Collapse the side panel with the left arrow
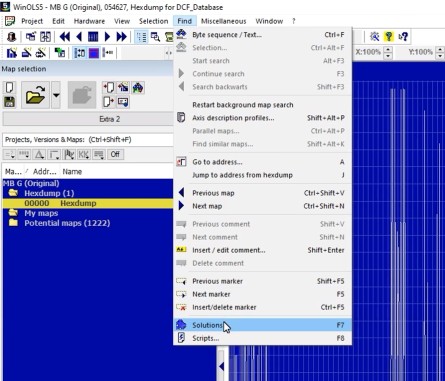The width and height of the screenshot is (445, 381). tap(222, 366)
